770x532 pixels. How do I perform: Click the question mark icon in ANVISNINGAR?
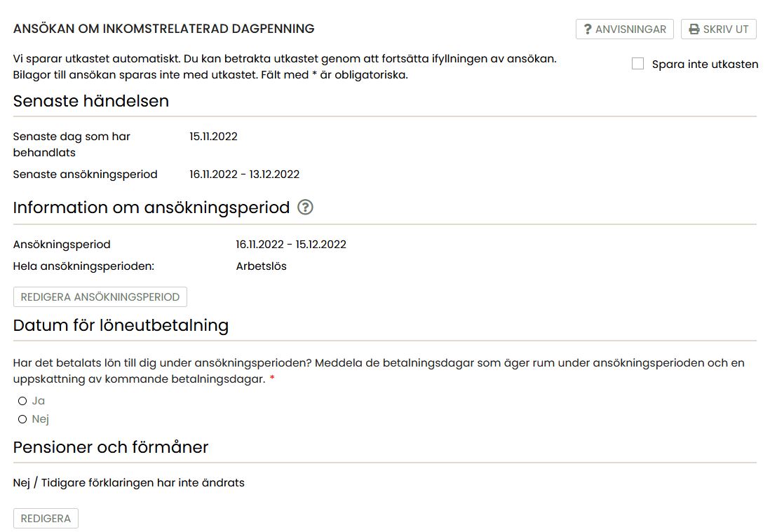pos(588,29)
